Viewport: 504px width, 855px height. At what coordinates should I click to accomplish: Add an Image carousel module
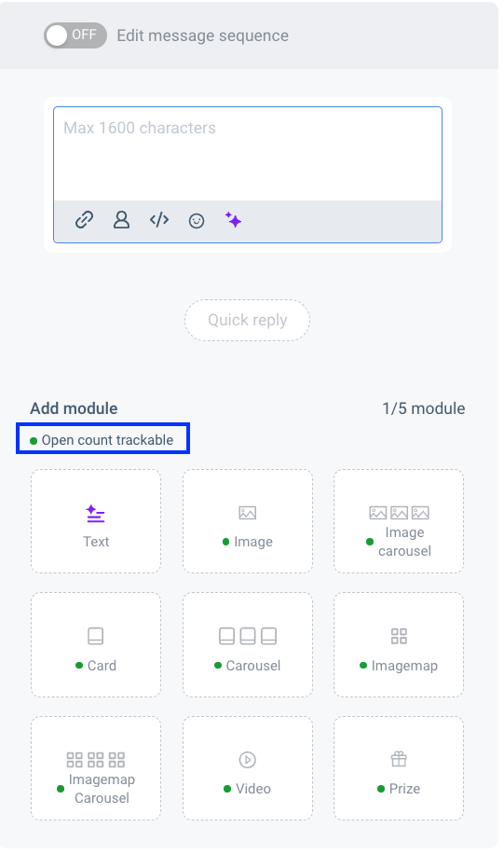(399, 521)
